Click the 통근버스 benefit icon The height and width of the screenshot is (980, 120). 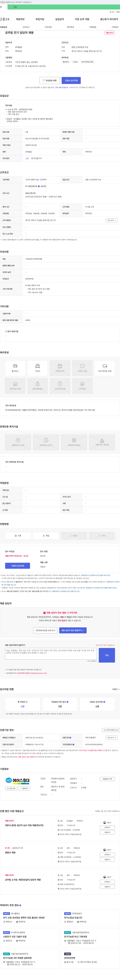[x=15, y=368]
